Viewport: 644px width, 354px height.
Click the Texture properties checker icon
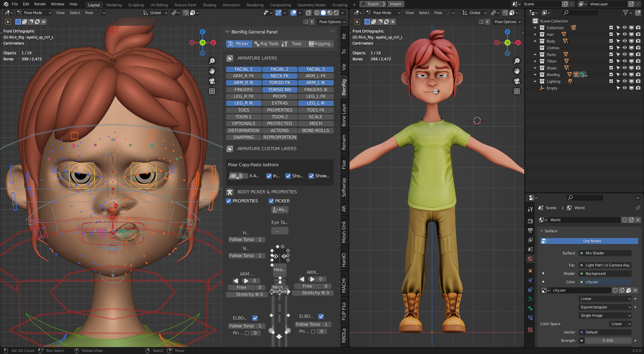530,330
